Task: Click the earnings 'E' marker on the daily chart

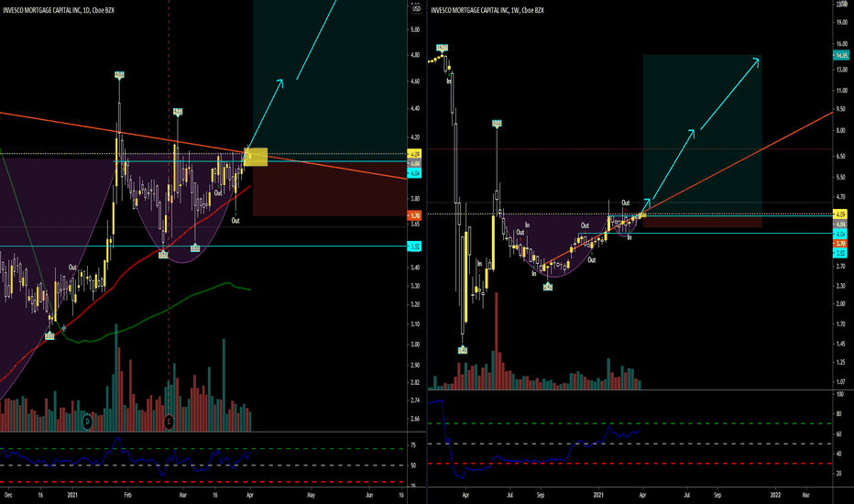Action: point(169,422)
